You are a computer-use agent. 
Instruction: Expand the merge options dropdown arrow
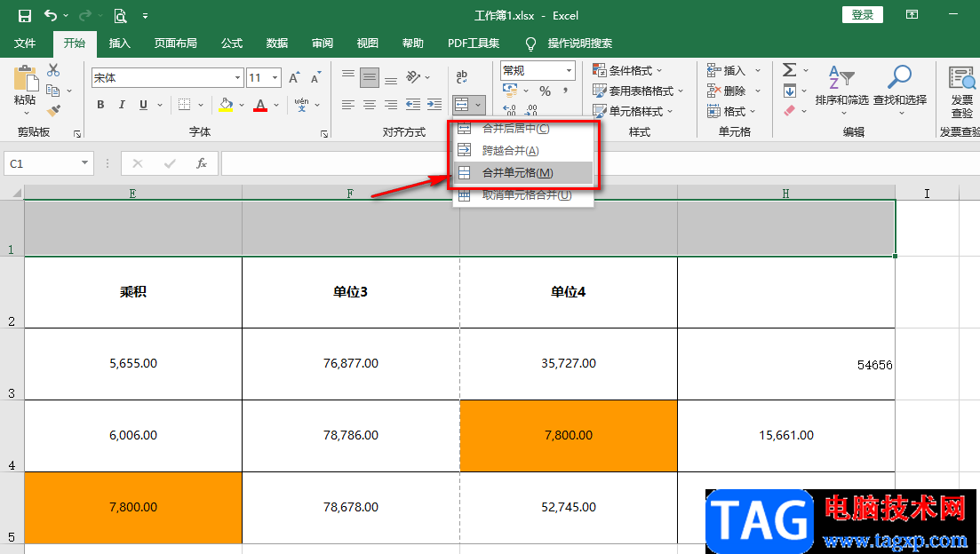pos(478,104)
